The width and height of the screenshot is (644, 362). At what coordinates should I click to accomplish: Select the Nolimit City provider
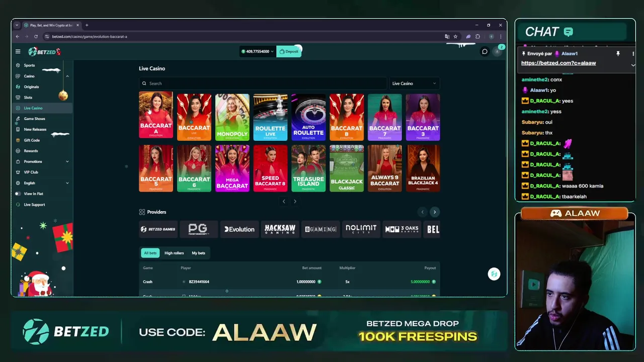[x=361, y=229]
